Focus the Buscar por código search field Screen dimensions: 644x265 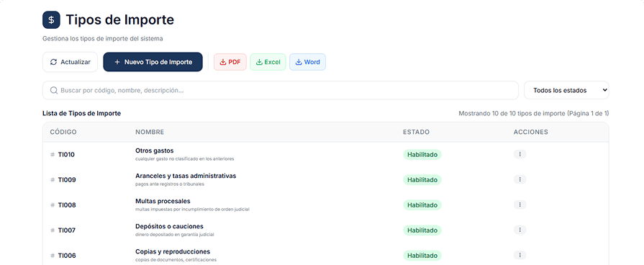(x=281, y=91)
